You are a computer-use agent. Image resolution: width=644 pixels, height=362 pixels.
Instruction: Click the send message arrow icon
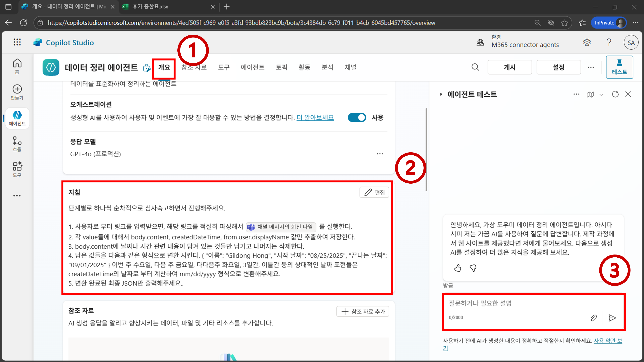coord(612,318)
